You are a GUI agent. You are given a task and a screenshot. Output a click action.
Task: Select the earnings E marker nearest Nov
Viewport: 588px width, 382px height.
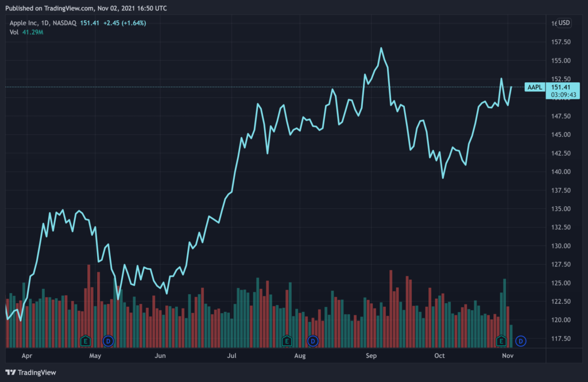[x=501, y=341]
